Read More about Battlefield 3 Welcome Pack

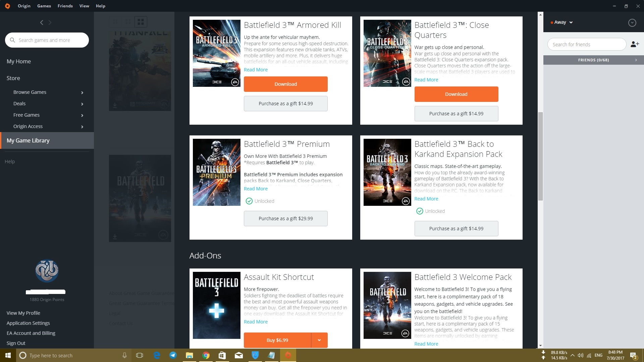426,344
